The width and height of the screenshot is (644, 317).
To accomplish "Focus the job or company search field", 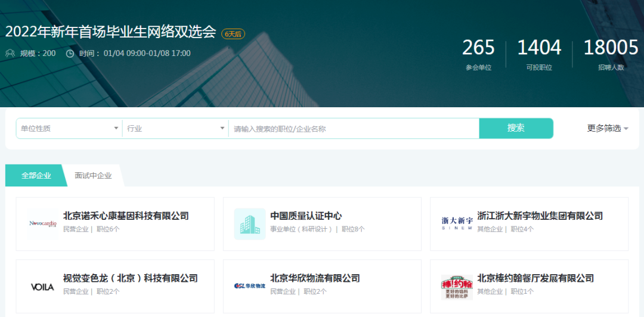I will 354,128.
